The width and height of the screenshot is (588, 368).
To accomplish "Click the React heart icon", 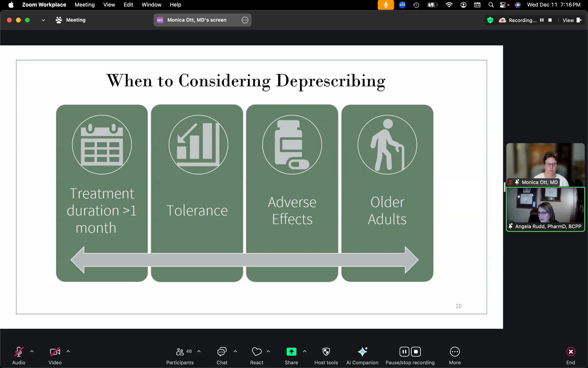I will pos(257,352).
